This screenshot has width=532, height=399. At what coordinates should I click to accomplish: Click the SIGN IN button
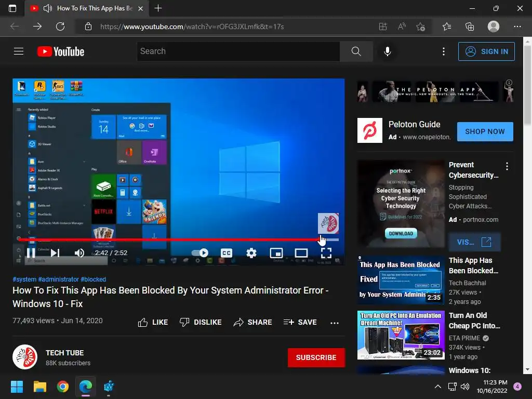(486, 51)
